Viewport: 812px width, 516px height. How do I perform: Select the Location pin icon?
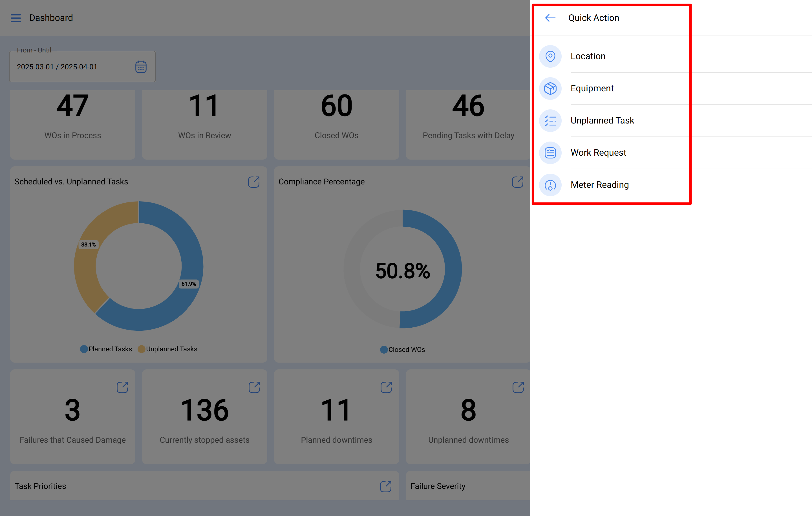pyautogui.click(x=550, y=56)
